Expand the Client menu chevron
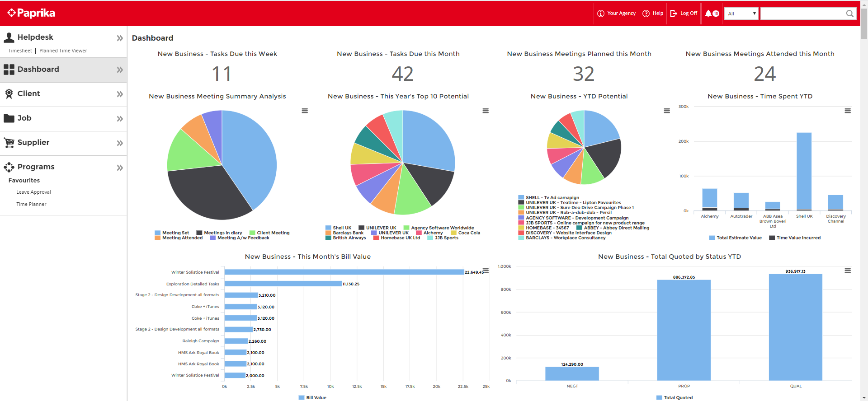Image resolution: width=868 pixels, height=401 pixels. click(120, 94)
